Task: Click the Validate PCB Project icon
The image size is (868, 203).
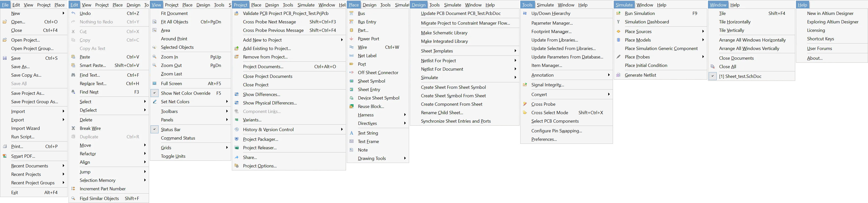Action: point(237,13)
